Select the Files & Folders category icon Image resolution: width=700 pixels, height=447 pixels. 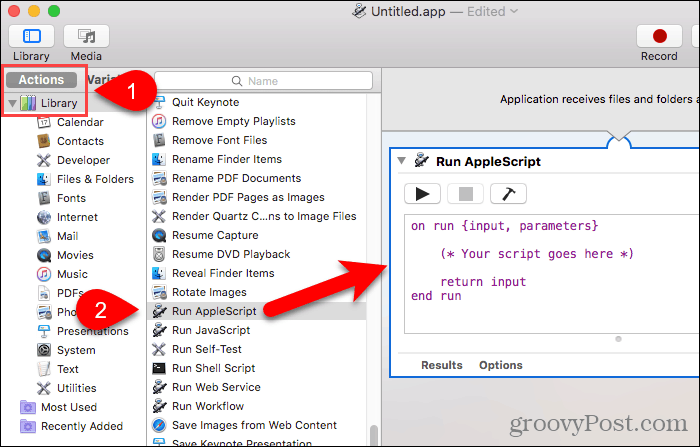[x=44, y=179]
